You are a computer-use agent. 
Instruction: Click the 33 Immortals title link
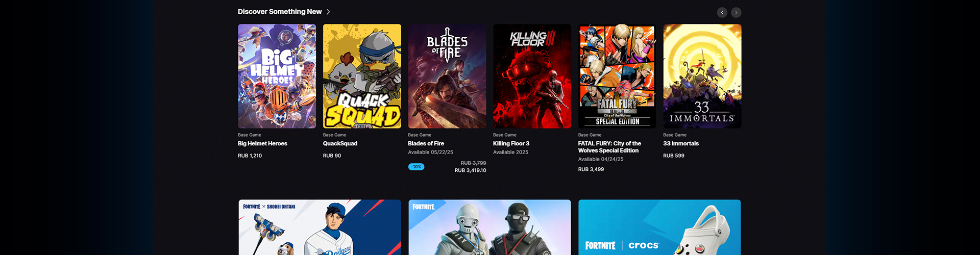(x=681, y=144)
